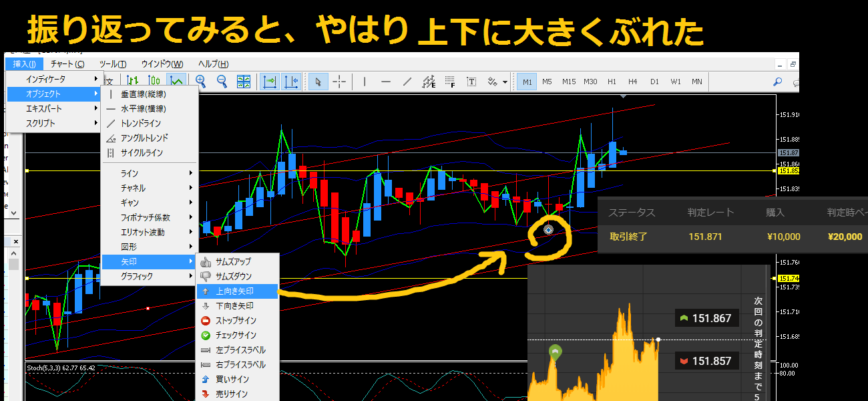
Task: Open the arrows toolbar dropdown arrow
Action: [x=505, y=82]
